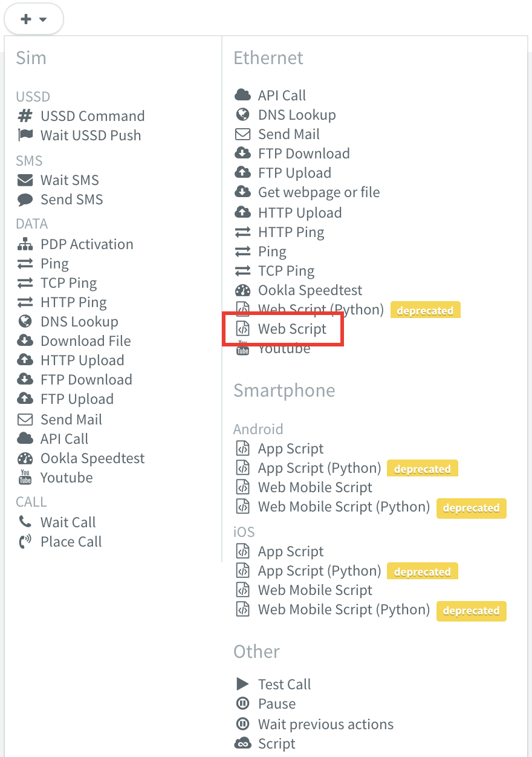Click the Wait SMS envelope icon
532x757 pixels.
pyautogui.click(x=25, y=180)
